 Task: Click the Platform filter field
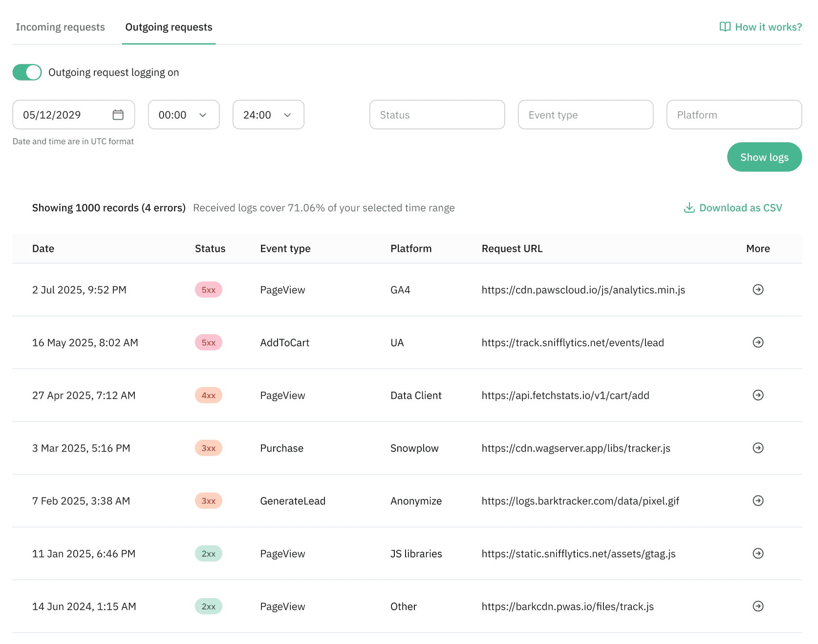(x=733, y=115)
